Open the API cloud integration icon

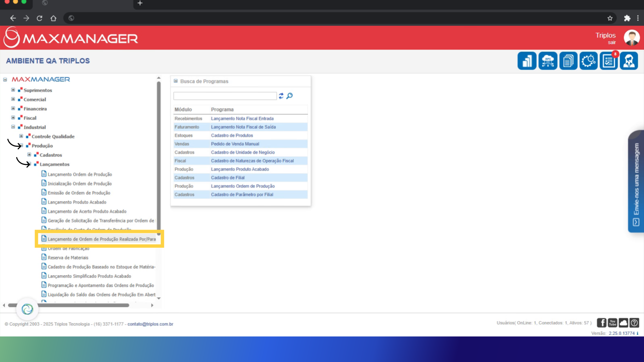[x=548, y=61]
